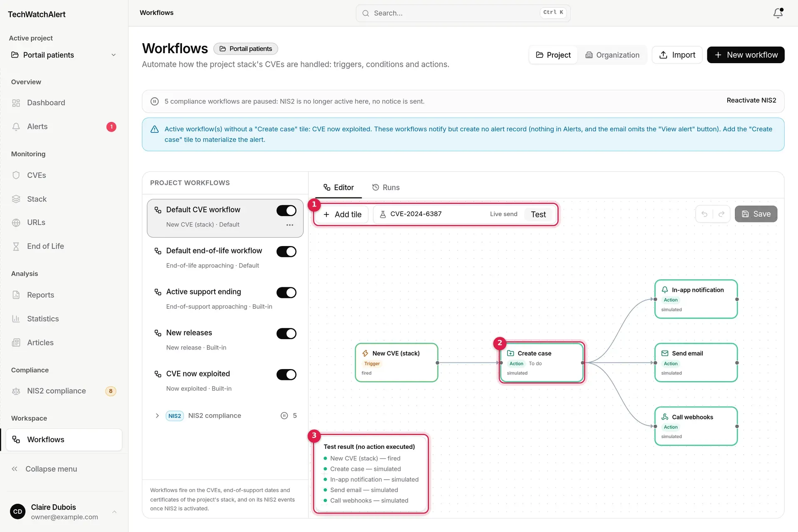Toggle the Default end-of-life workflow switch
Screen dimensions: 798x532
tap(286, 251)
